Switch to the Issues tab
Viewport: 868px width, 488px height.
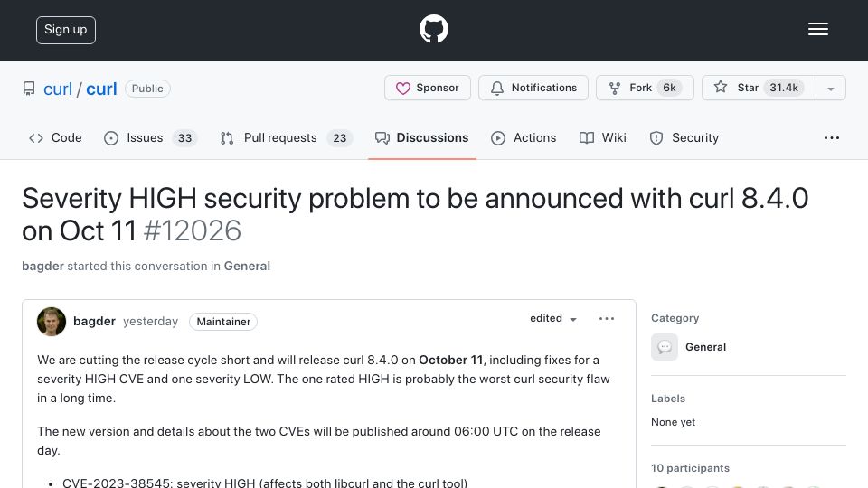pyautogui.click(x=150, y=137)
